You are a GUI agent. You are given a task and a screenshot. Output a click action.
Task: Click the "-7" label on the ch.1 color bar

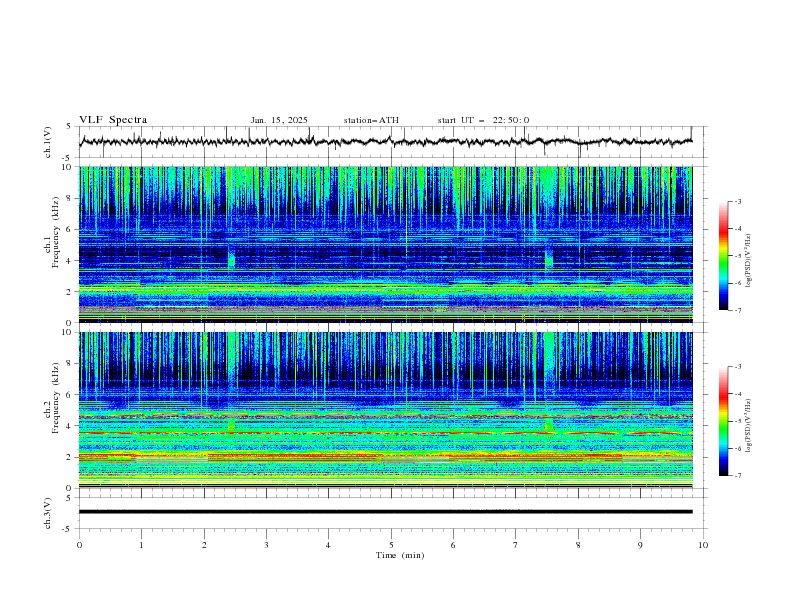click(x=738, y=310)
